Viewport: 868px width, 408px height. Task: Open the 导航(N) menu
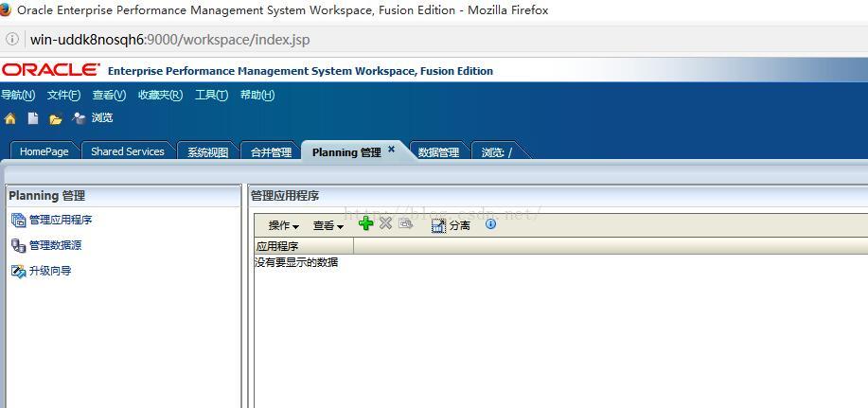coord(18,96)
